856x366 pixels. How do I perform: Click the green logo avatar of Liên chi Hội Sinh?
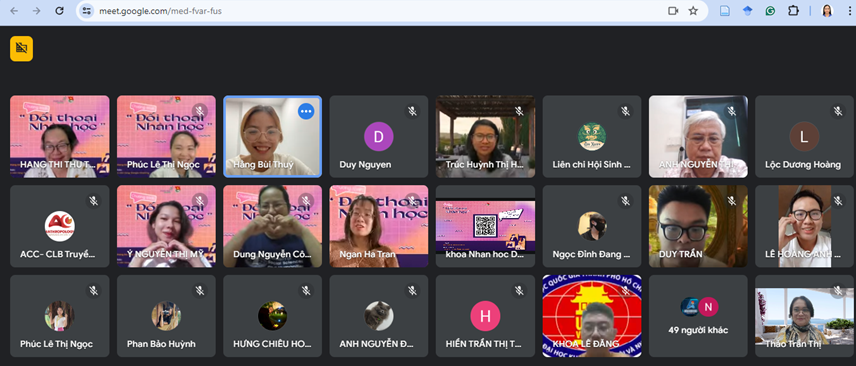[x=592, y=136]
